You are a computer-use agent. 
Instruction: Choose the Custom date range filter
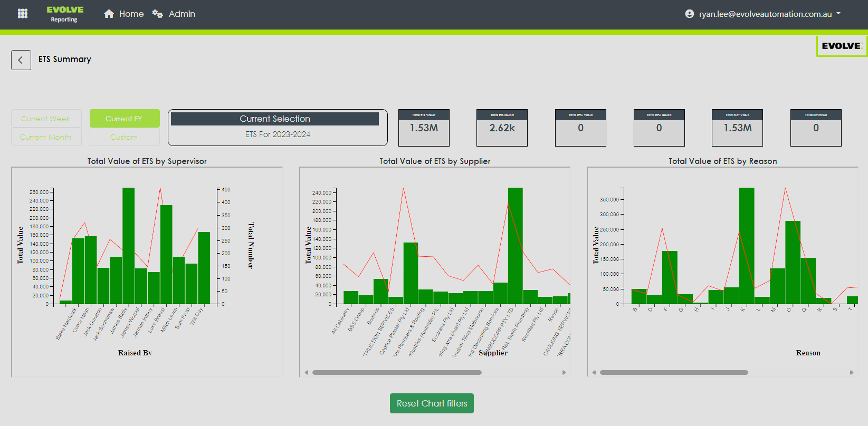[124, 137]
